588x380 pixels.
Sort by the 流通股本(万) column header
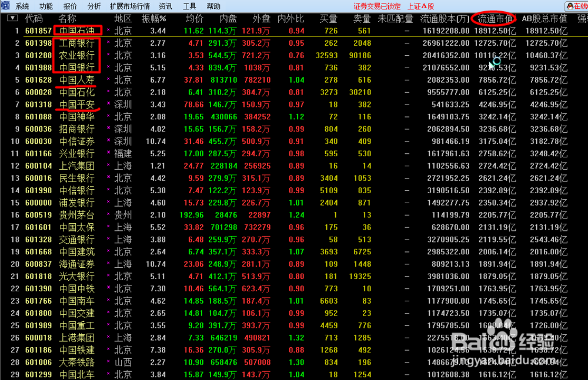coord(445,19)
